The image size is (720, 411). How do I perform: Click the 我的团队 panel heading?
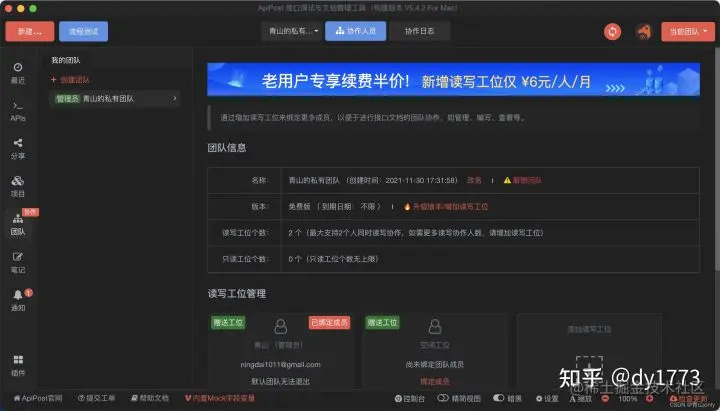[x=66, y=60]
